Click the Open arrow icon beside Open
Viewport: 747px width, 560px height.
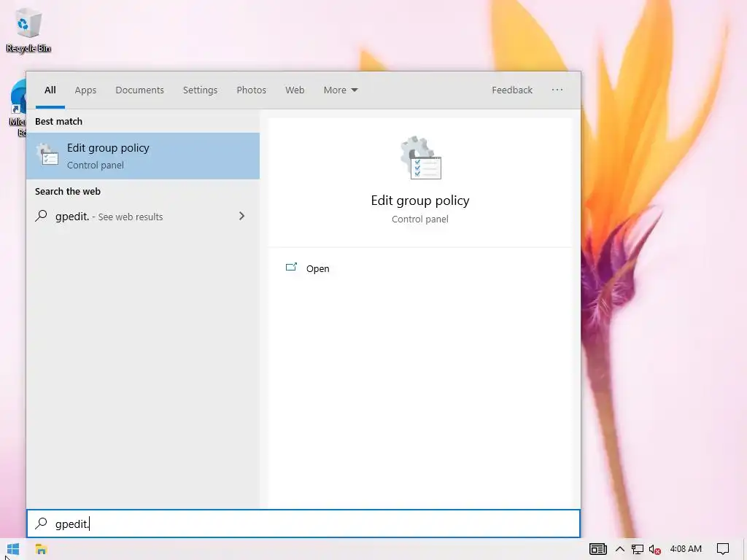point(291,267)
